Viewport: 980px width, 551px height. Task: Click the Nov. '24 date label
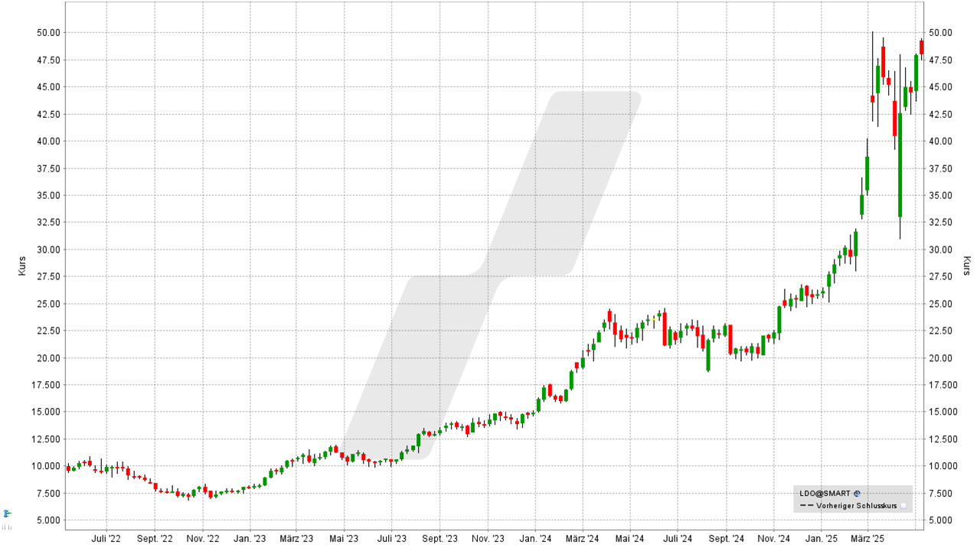coord(774,539)
